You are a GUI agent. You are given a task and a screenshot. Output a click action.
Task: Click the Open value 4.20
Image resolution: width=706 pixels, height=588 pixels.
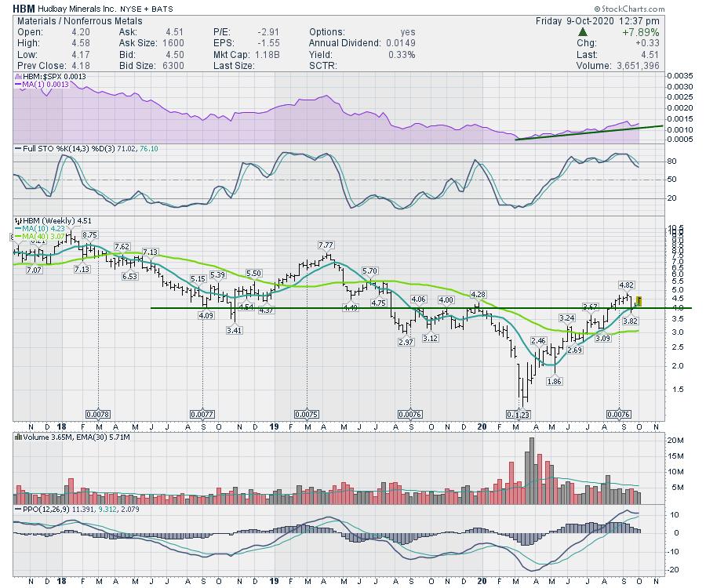pyautogui.click(x=81, y=32)
